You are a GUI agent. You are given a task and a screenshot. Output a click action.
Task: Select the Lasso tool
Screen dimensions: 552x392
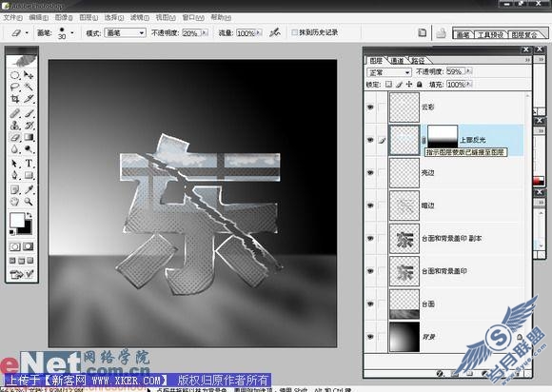click(14, 87)
